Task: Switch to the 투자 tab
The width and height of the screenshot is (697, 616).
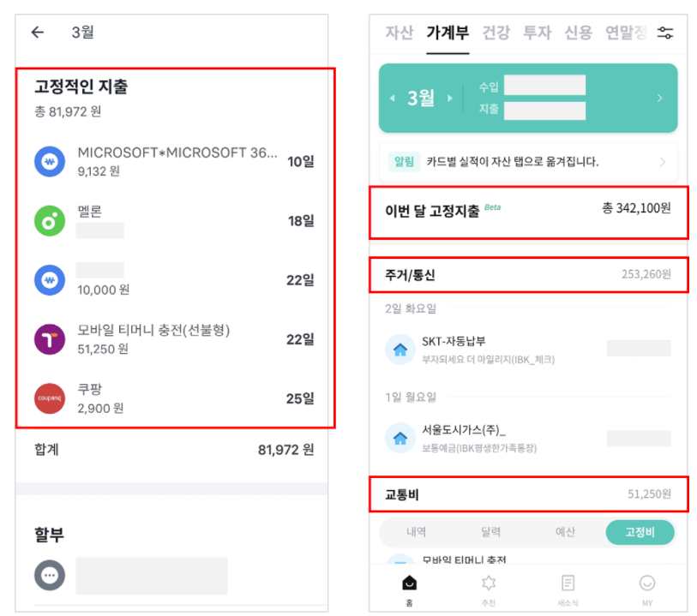Action: click(x=537, y=33)
